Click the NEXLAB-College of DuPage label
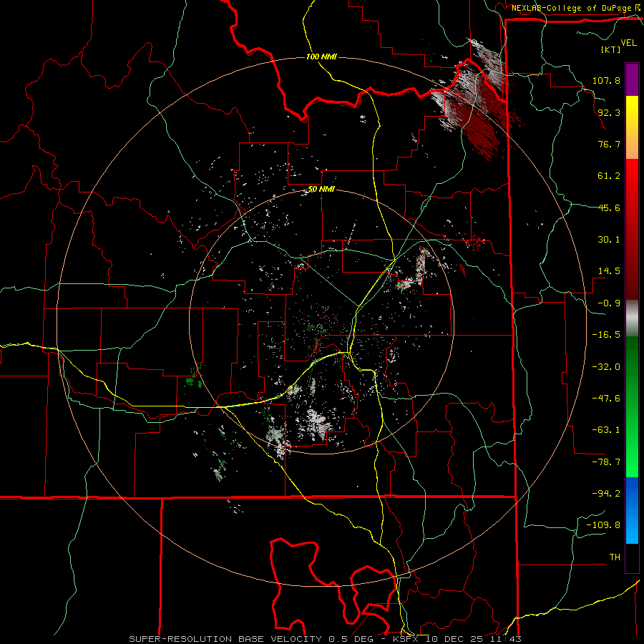 [x=571, y=8]
